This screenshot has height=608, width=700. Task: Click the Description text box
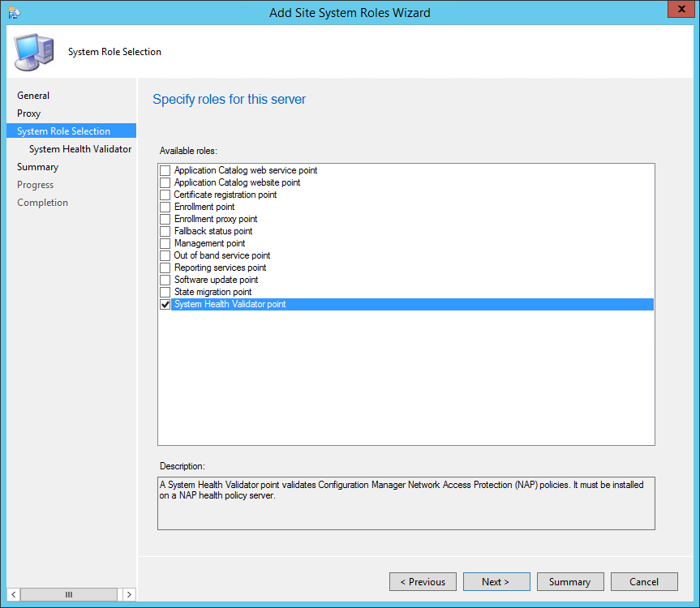[406, 503]
